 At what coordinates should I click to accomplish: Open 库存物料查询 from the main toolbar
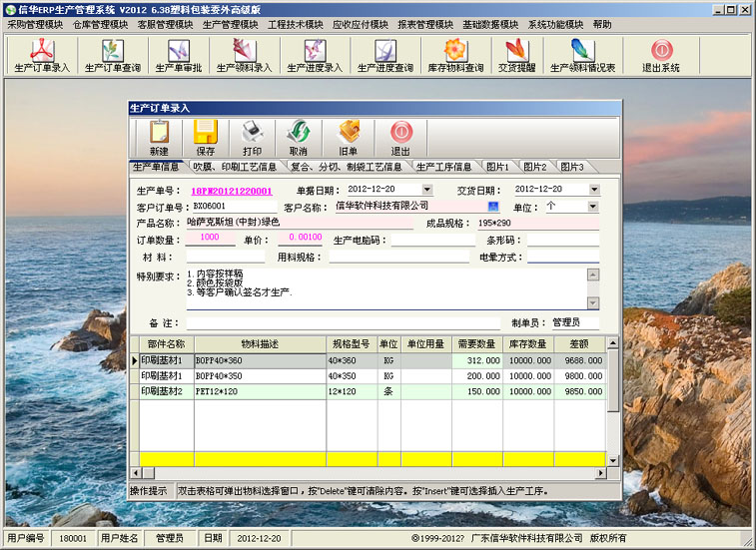[454, 56]
